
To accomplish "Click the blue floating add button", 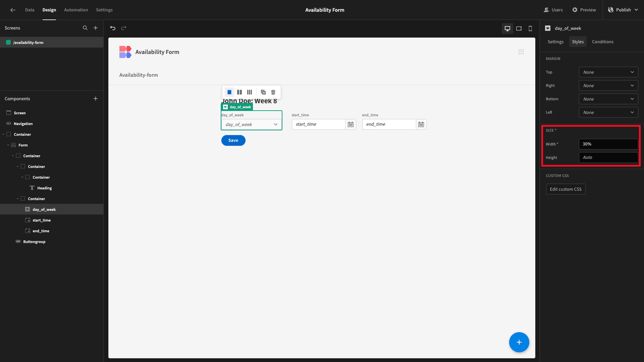I will [519, 342].
